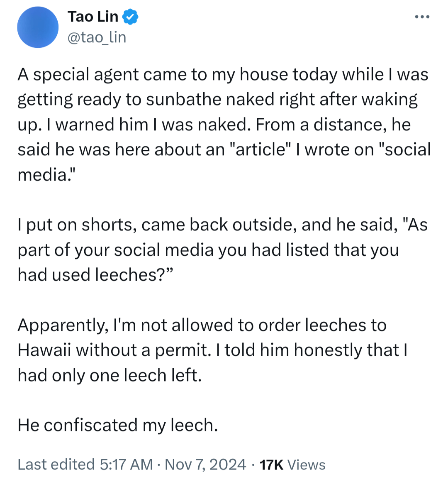Open Tao Lin's round profile avatar
Viewport: 448px width, 487px height.
click(x=38, y=27)
